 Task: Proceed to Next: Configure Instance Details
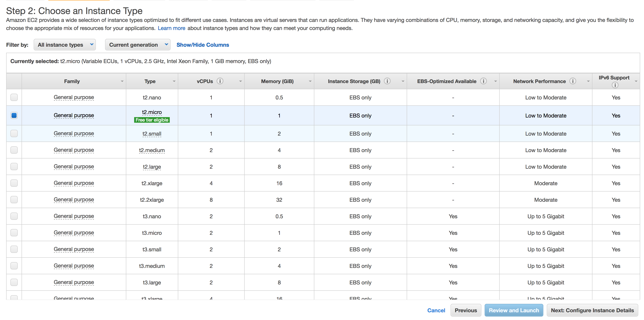(592, 310)
